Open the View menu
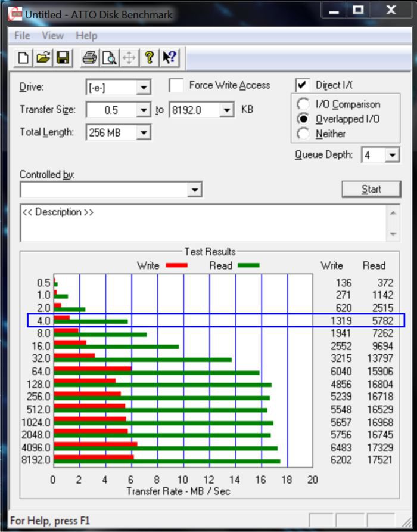 [52, 36]
